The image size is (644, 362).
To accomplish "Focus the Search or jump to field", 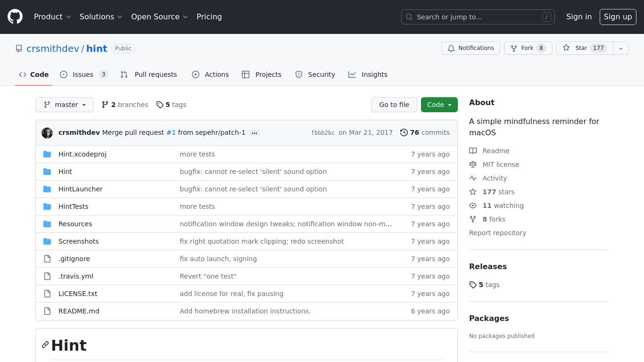I will pos(478,17).
